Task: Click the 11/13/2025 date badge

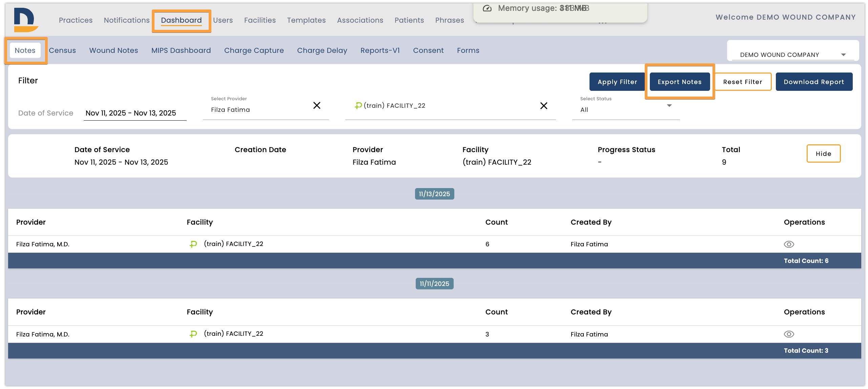Action: coord(434,194)
